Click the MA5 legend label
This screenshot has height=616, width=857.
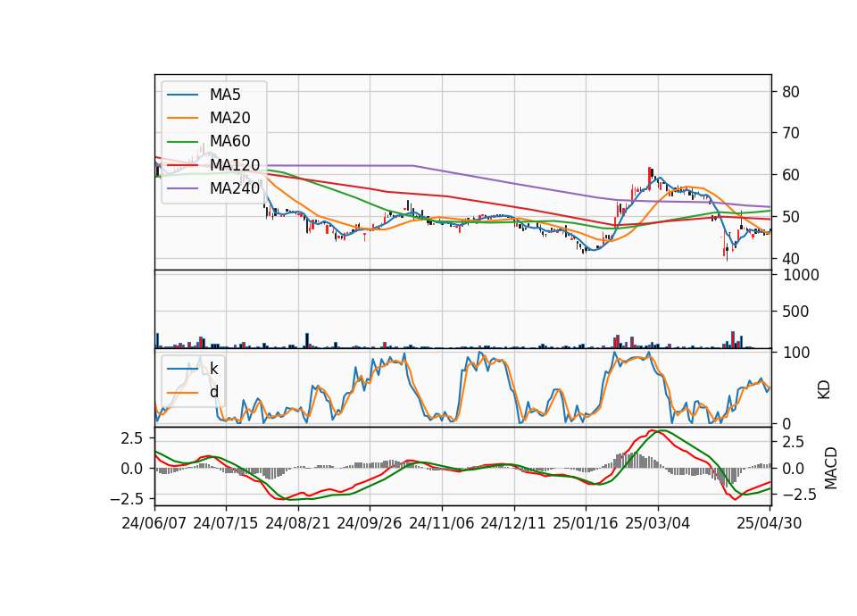point(225,95)
